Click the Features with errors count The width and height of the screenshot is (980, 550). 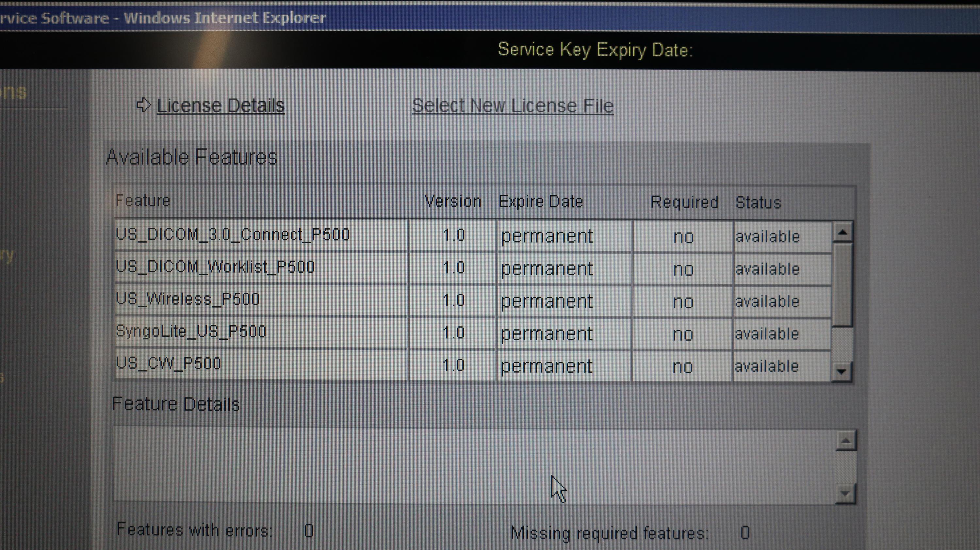[x=308, y=530]
